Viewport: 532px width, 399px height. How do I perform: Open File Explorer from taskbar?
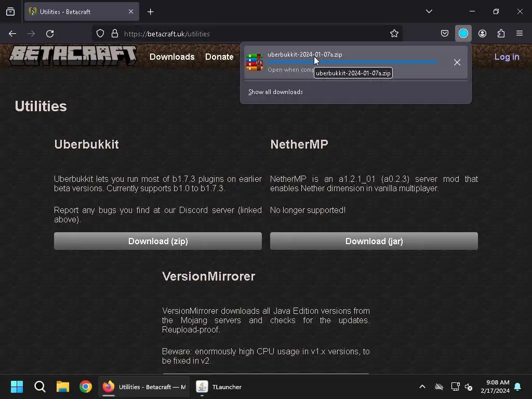point(63,387)
